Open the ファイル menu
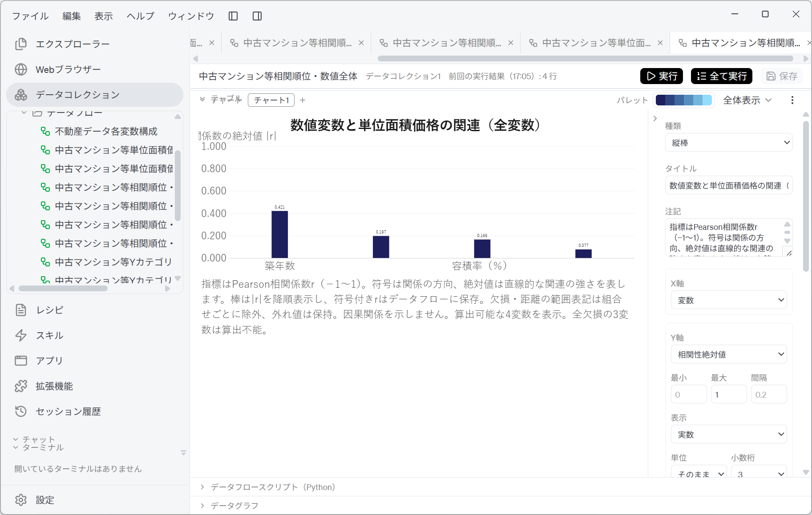The image size is (812, 515). (30, 16)
